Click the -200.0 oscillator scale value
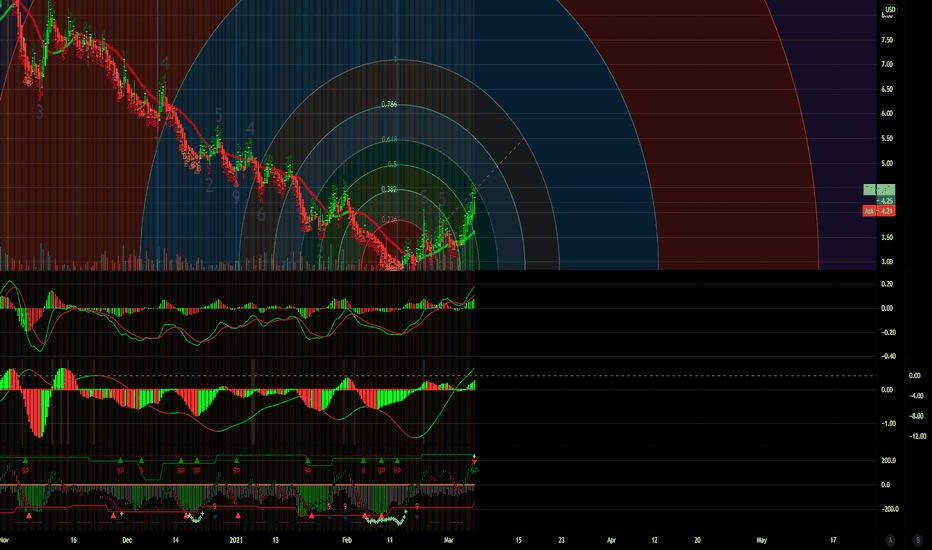 click(890, 510)
